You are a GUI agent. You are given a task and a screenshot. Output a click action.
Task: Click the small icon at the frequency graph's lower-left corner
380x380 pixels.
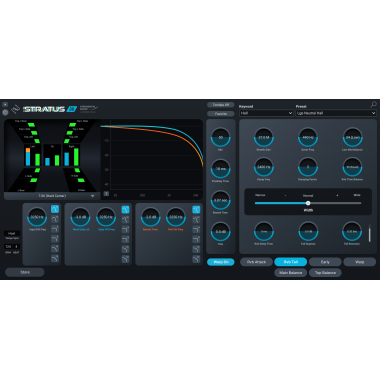(106, 194)
